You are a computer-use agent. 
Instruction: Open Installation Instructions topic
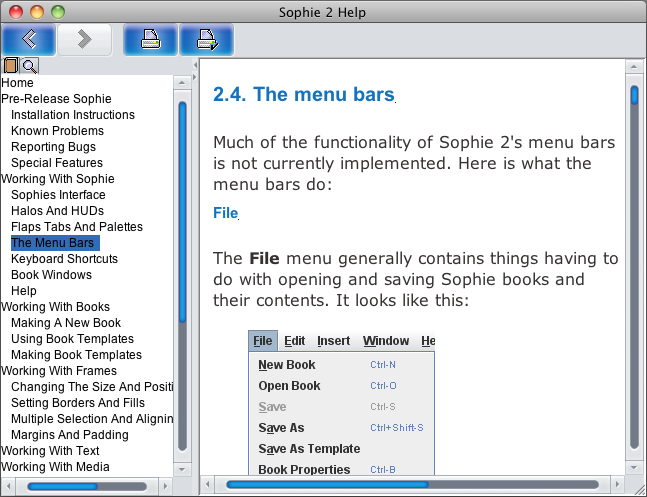pos(73,115)
